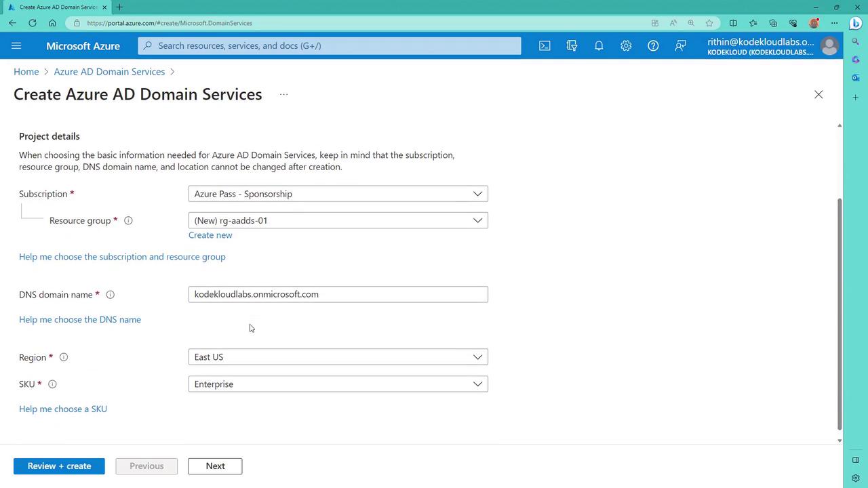Click the Help question mark icon
This screenshot has width=868, height=488.
[653, 46]
